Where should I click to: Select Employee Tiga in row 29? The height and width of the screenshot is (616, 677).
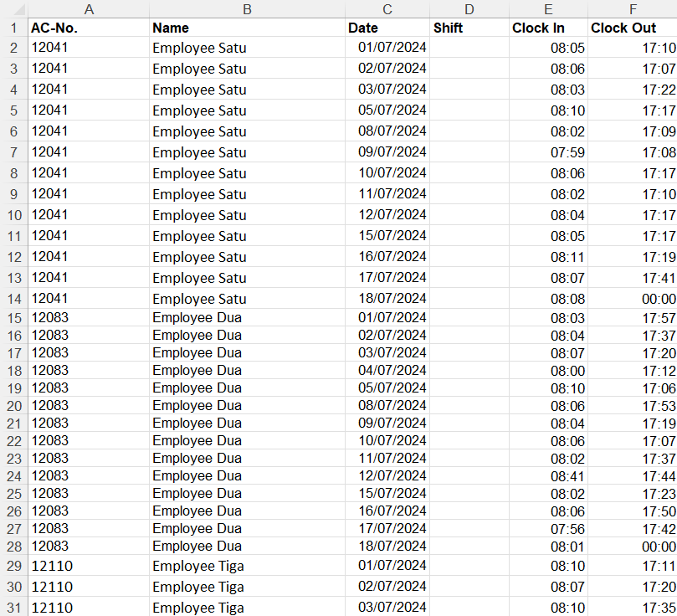click(x=247, y=566)
